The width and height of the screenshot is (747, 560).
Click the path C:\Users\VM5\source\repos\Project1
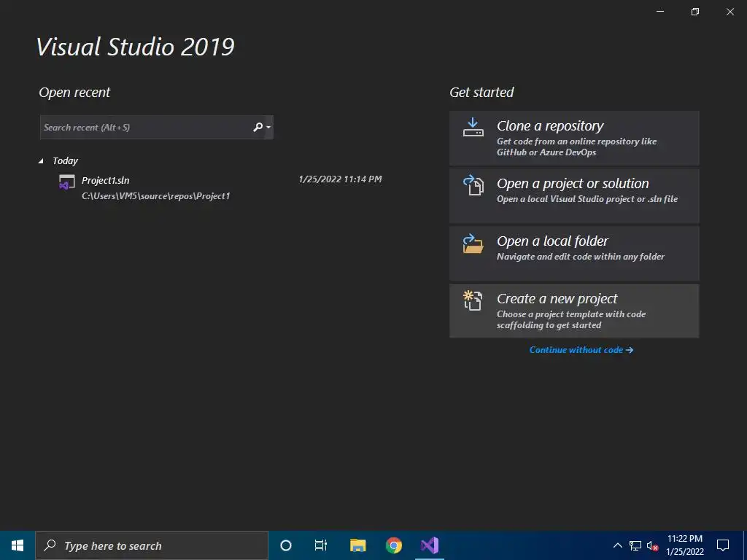(x=156, y=195)
